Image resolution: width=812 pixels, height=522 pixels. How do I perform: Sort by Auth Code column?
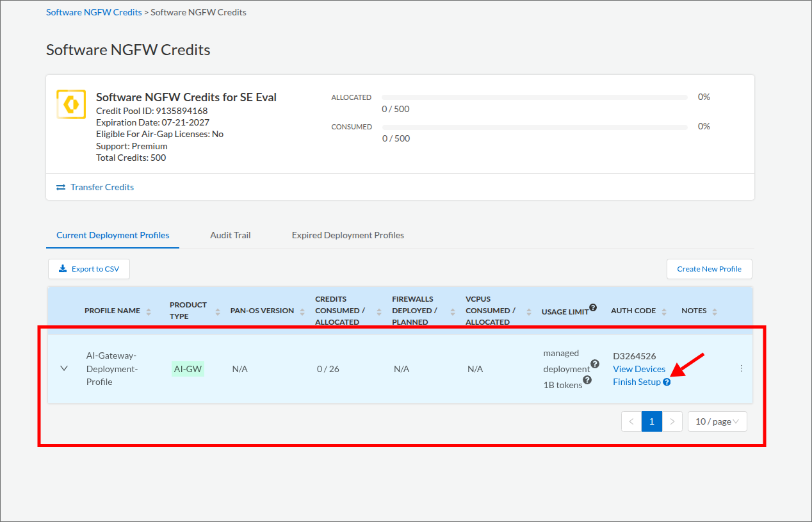point(664,312)
